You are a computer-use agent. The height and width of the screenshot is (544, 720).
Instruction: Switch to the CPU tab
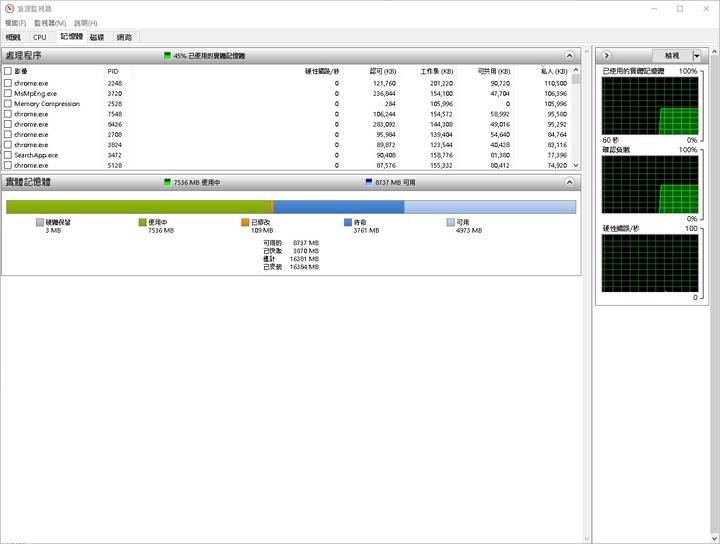point(40,37)
